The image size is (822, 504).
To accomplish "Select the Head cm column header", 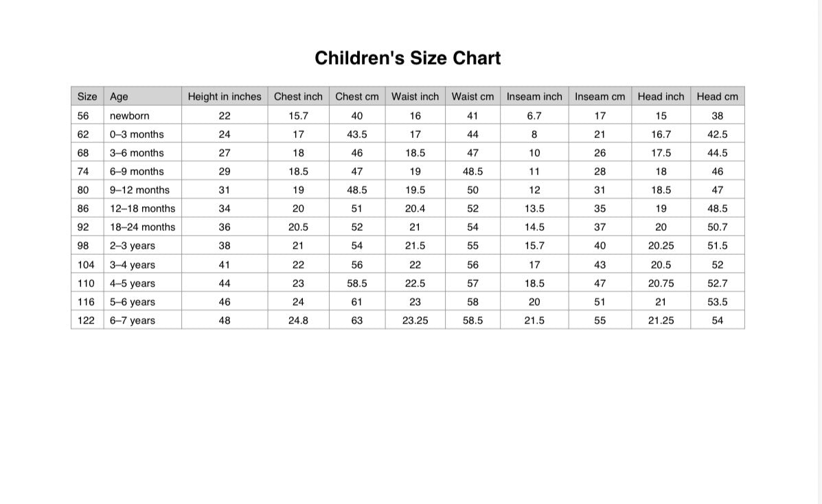I will tap(717, 97).
